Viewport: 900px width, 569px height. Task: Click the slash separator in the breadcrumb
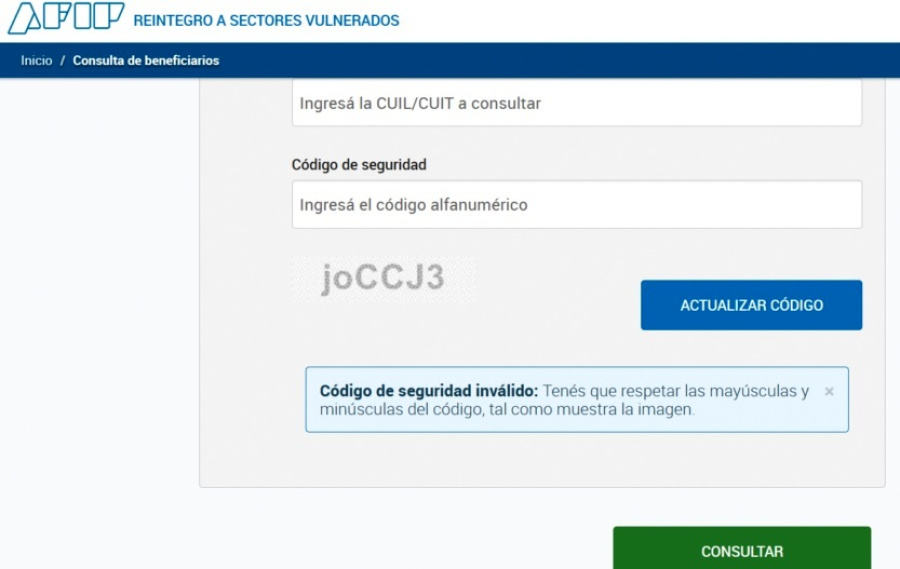click(63, 60)
